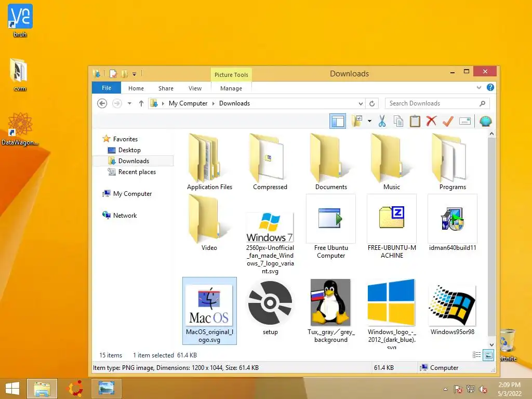
Task: Select the Documents folder
Action: pyautogui.click(x=331, y=162)
